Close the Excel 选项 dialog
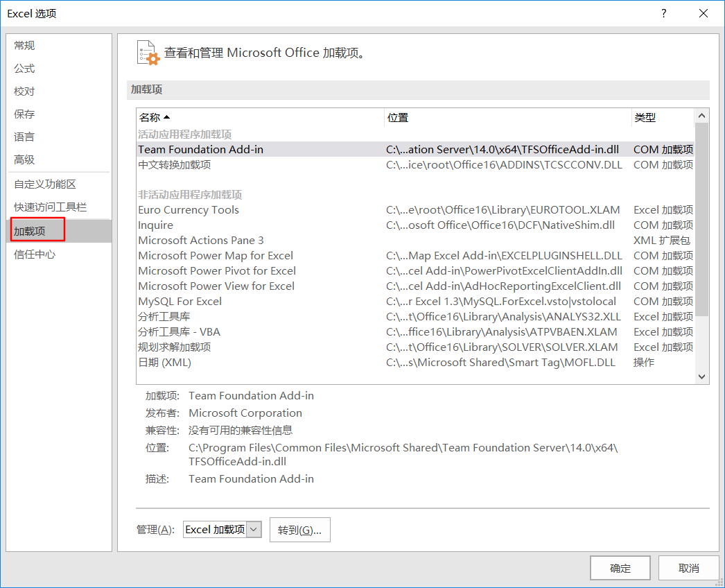Image resolution: width=725 pixels, height=588 pixels. [704, 13]
